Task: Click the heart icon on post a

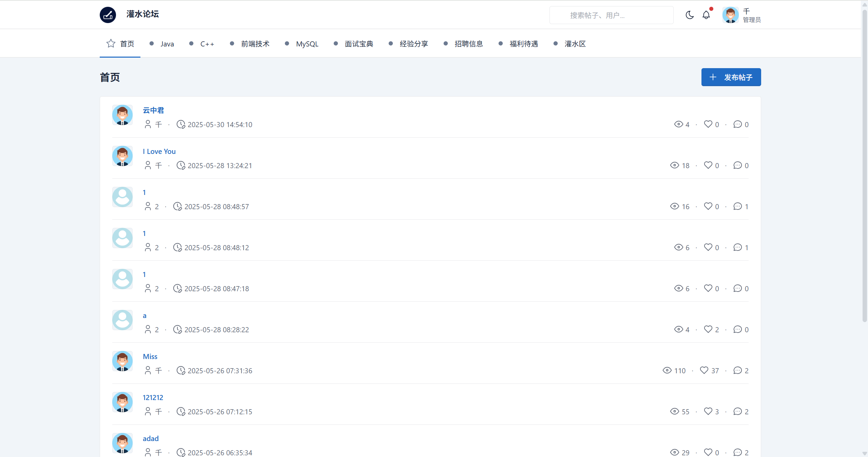Action: point(708,329)
